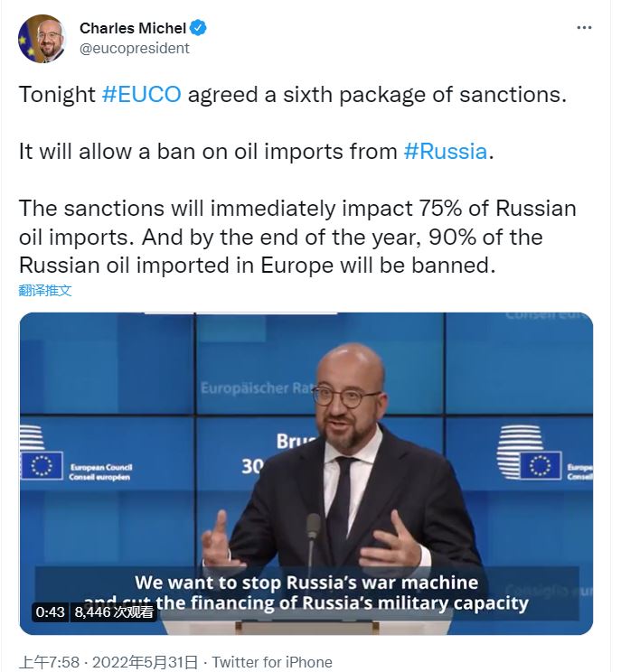The width and height of the screenshot is (621, 672).
Task: Open the tweet's more options menu
Action: pos(585,28)
